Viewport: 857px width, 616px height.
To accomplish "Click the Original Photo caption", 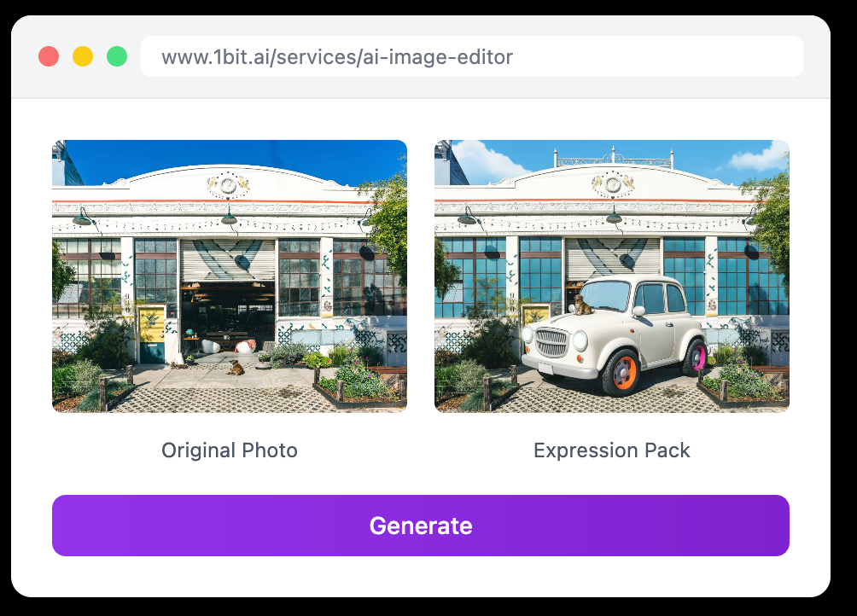I will coord(230,450).
